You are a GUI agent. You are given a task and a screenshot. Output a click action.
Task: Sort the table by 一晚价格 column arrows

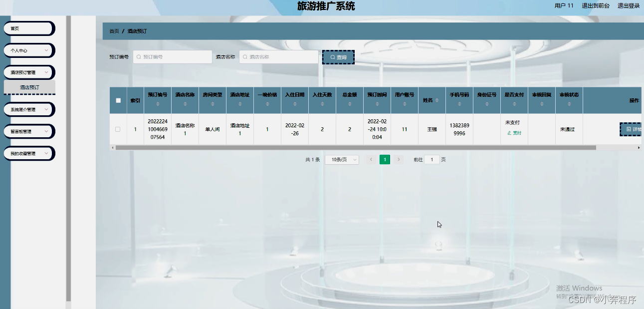(267, 104)
